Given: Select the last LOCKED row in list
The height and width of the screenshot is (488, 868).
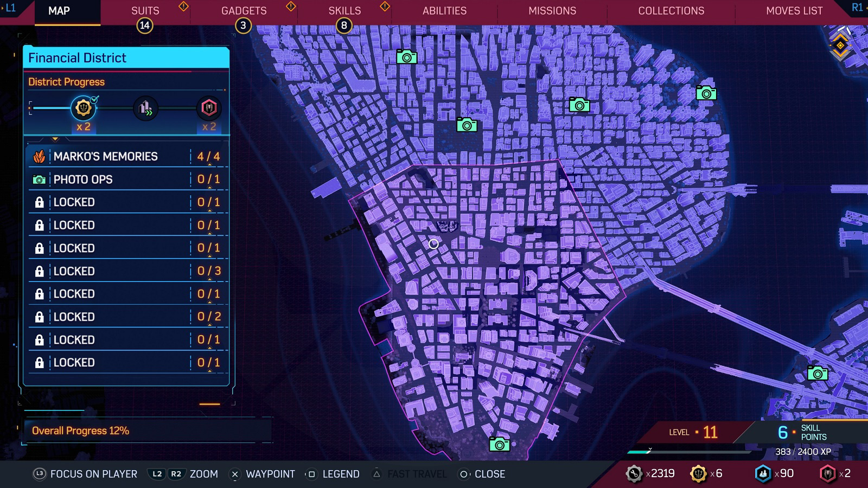Looking at the screenshot, I should coord(129,362).
